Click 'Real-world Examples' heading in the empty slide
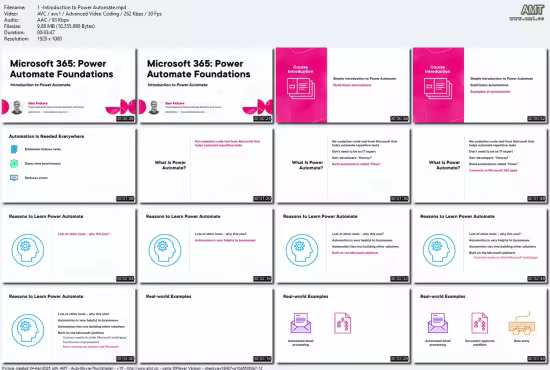 click(x=168, y=296)
